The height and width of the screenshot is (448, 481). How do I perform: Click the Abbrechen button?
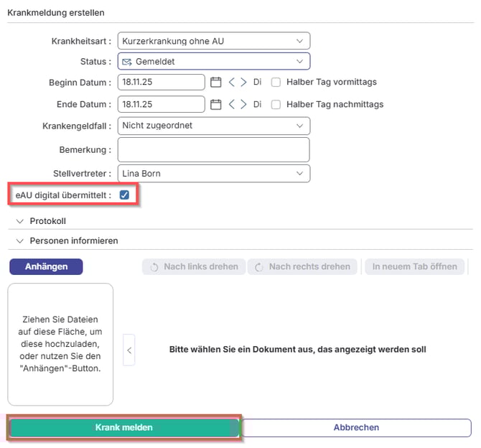pyautogui.click(x=356, y=428)
